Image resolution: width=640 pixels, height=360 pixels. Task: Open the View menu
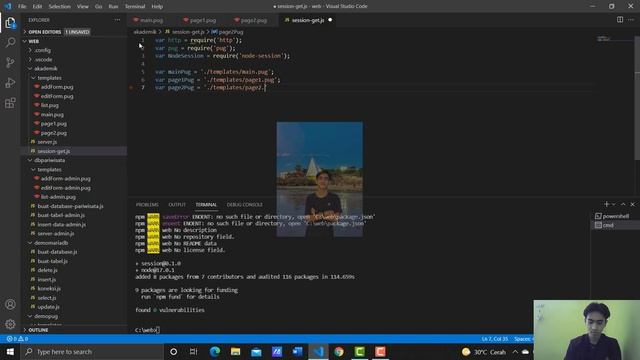83,7
